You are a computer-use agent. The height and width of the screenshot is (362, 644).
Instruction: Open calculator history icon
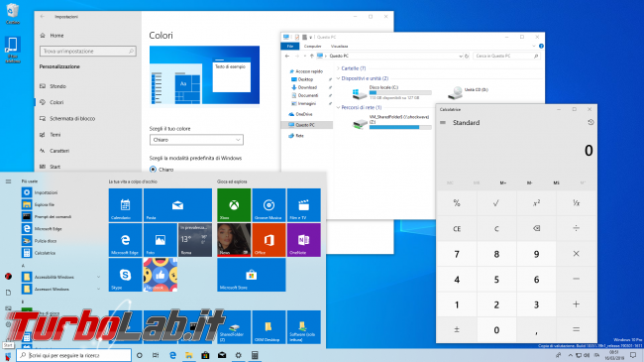590,122
